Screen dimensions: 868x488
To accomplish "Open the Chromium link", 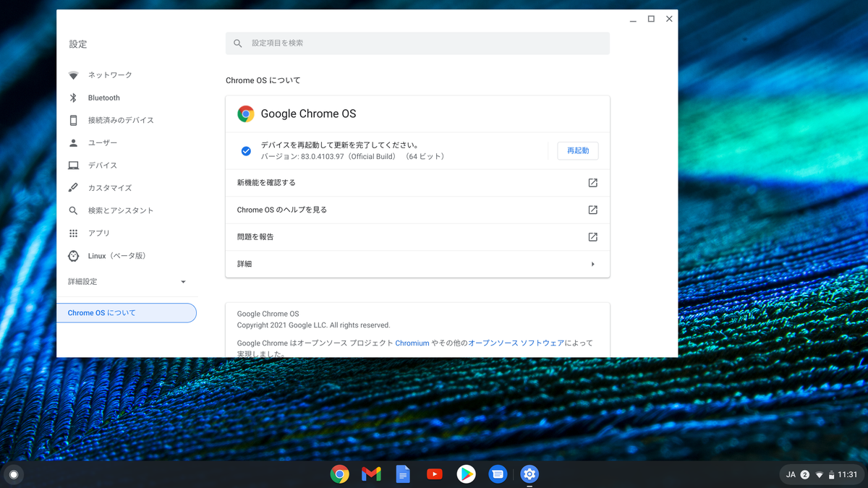I will [x=412, y=343].
